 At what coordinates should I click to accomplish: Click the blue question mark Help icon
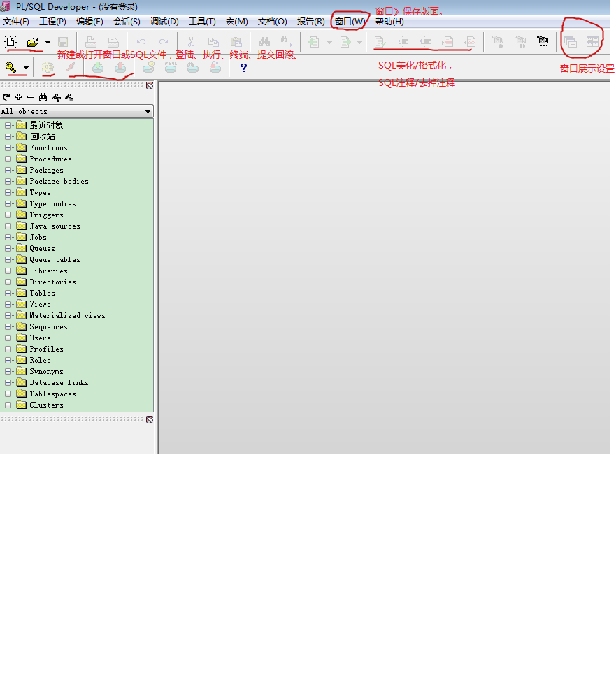coord(243,68)
